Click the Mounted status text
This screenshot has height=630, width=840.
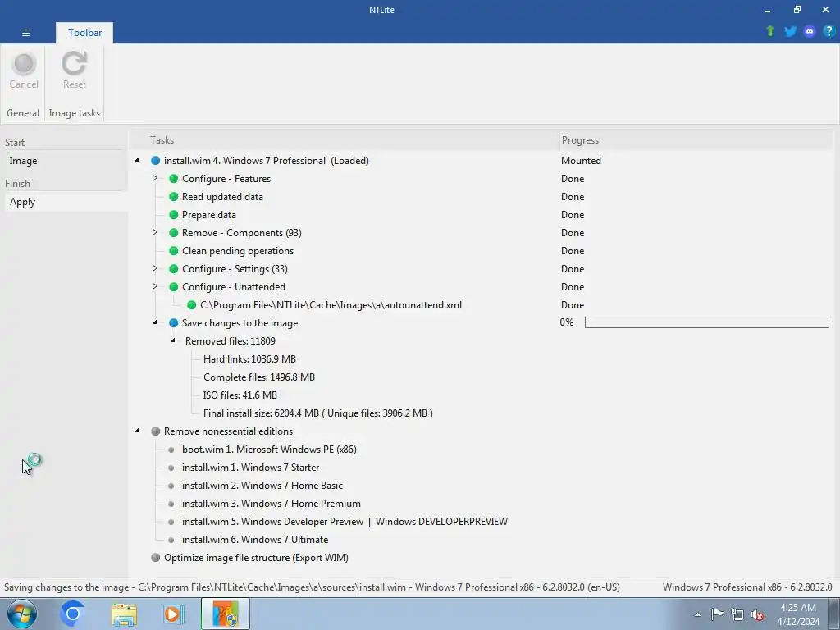click(x=581, y=161)
